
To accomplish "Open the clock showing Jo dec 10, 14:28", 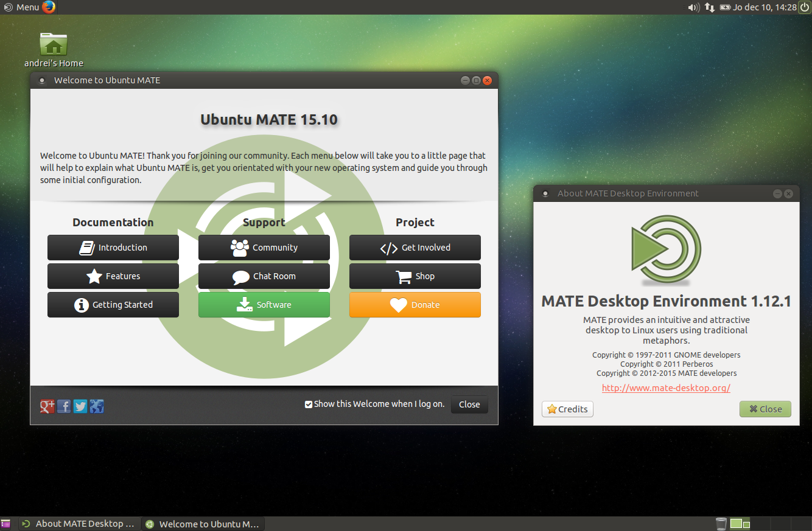I will coord(765,7).
